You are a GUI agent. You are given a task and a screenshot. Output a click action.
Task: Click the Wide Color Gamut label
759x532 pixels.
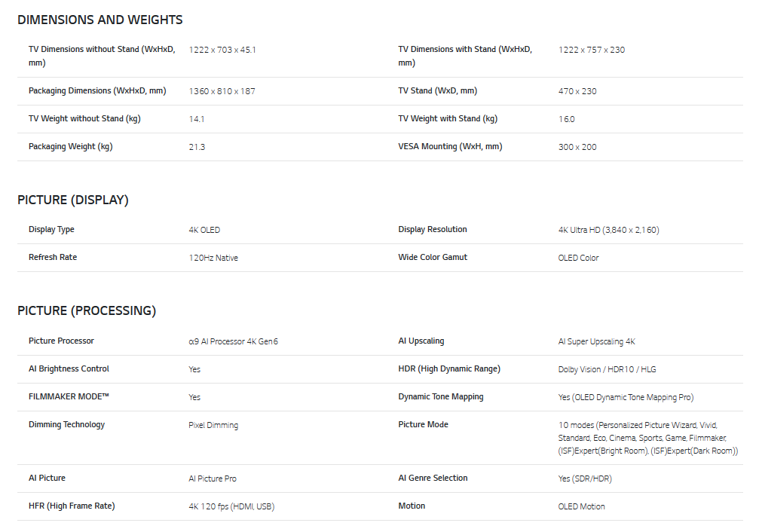pyautogui.click(x=433, y=258)
